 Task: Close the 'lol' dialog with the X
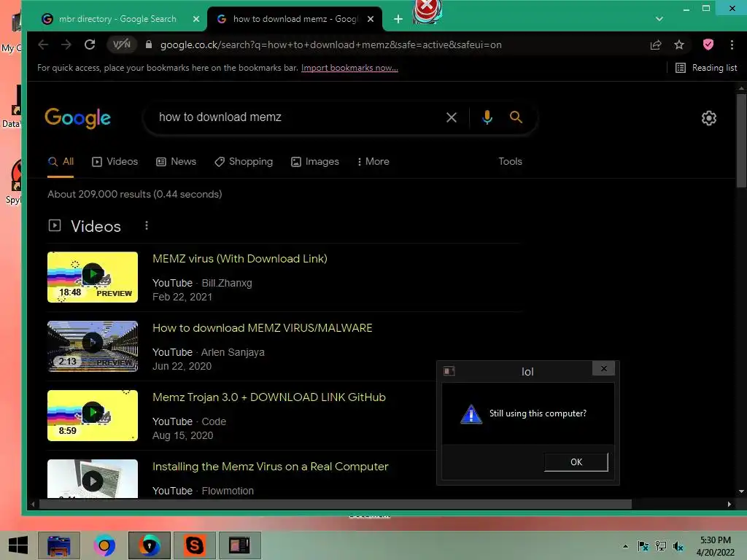coord(603,368)
